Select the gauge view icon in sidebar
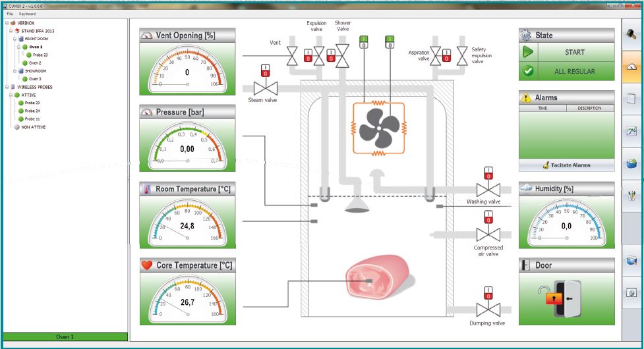 631,67
